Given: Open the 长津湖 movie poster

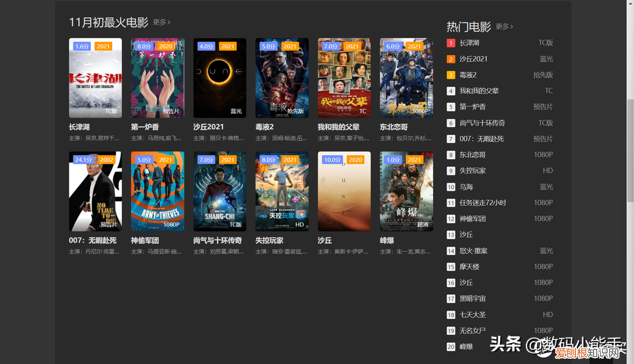Looking at the screenshot, I should 96,78.
